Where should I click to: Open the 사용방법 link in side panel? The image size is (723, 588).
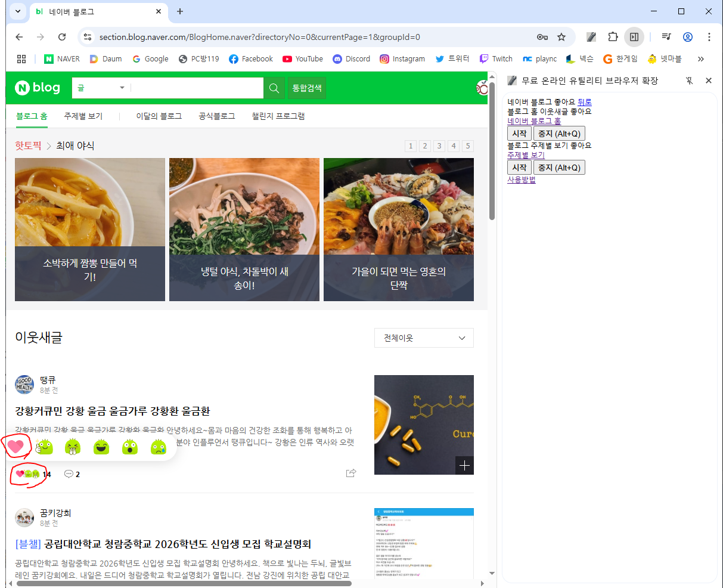pos(521,180)
